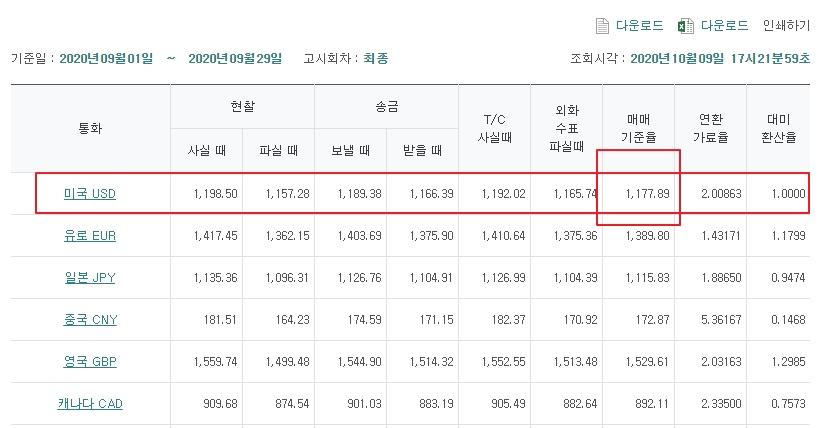Image resolution: width=822 pixels, height=428 pixels.
Task: Open the 일본 JPY currency link
Action: point(90,277)
